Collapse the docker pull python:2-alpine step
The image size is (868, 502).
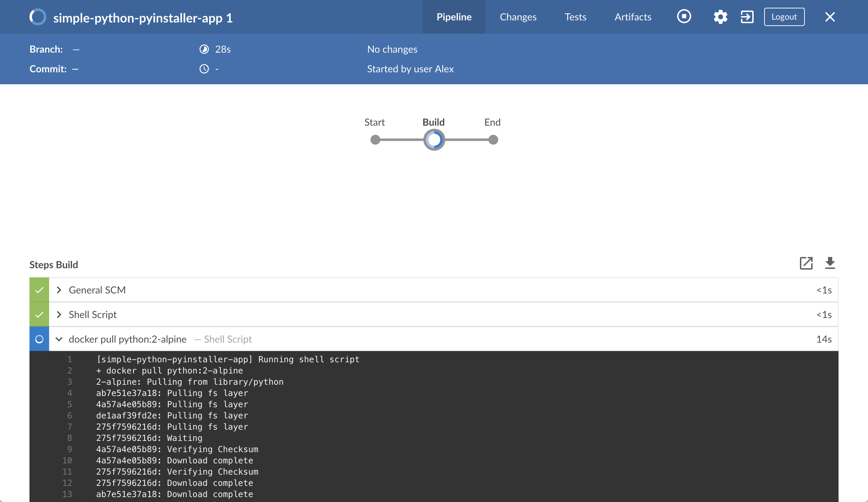(x=59, y=338)
